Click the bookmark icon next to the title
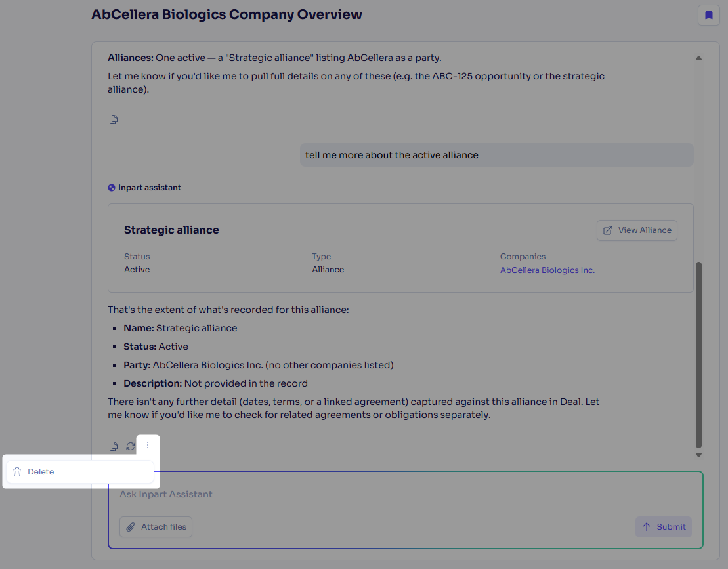 pyautogui.click(x=708, y=15)
